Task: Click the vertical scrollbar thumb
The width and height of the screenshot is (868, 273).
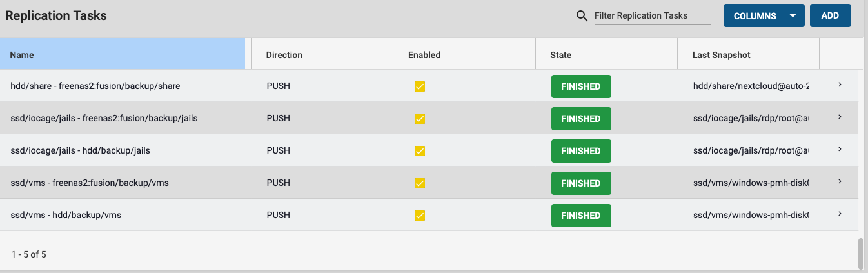Action: point(861,253)
